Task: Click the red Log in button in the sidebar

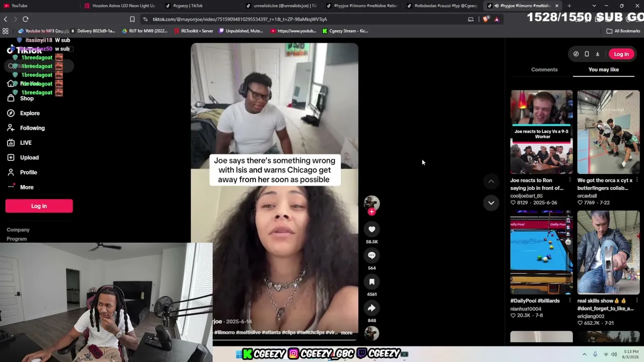Action: click(x=39, y=206)
